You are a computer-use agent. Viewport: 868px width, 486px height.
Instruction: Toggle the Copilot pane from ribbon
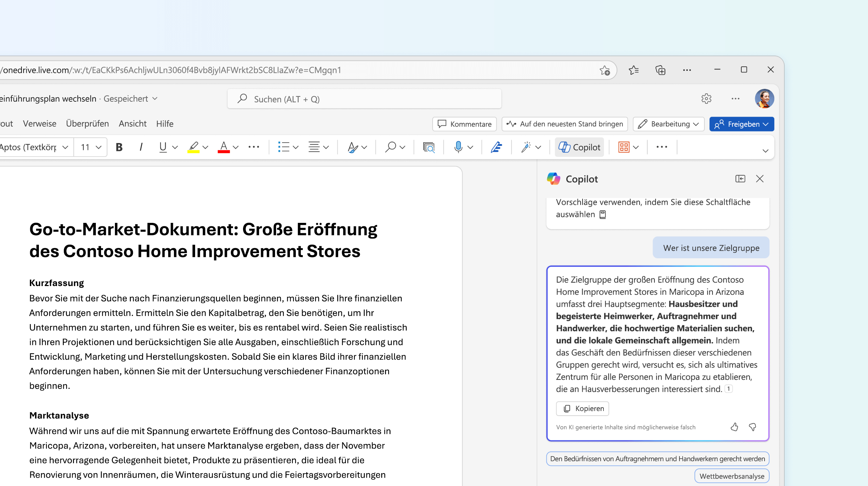pyautogui.click(x=579, y=147)
